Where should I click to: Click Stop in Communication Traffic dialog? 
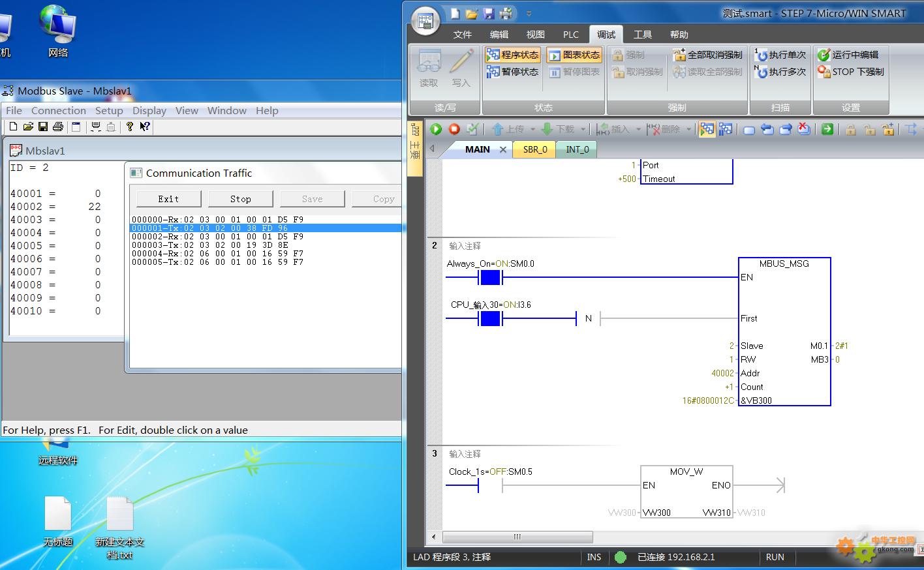pos(240,199)
